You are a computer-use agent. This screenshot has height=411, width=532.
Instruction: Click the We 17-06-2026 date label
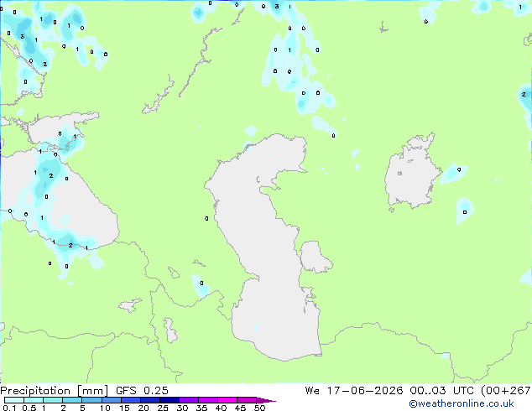(x=354, y=391)
